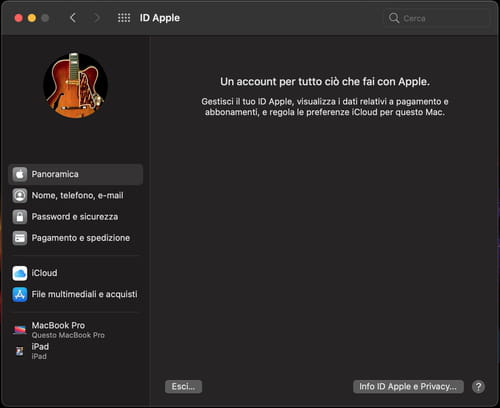The height and width of the screenshot is (408, 500).
Task: Click the lock icon for Password e sicurezza
Action: (x=20, y=217)
